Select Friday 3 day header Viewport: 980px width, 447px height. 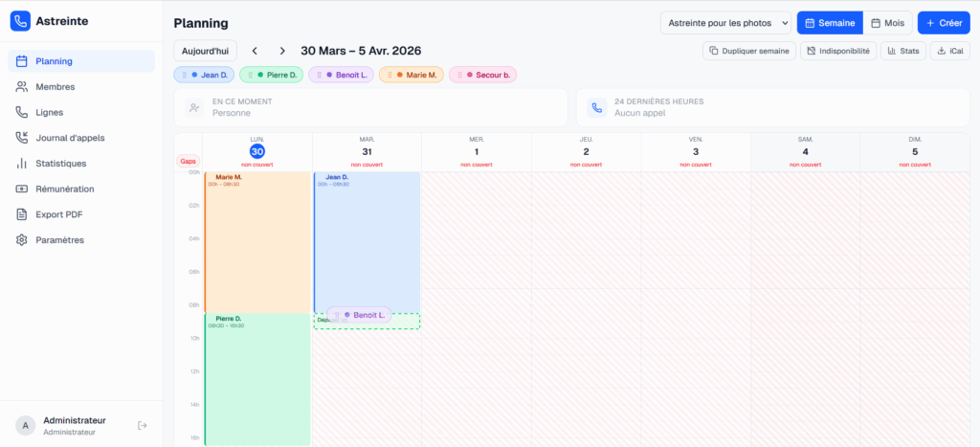696,152
